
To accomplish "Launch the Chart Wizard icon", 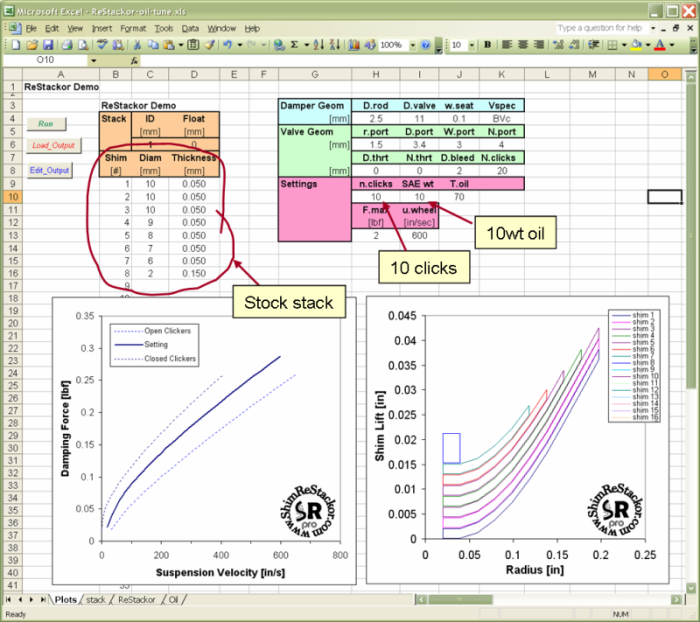I will pos(354,45).
